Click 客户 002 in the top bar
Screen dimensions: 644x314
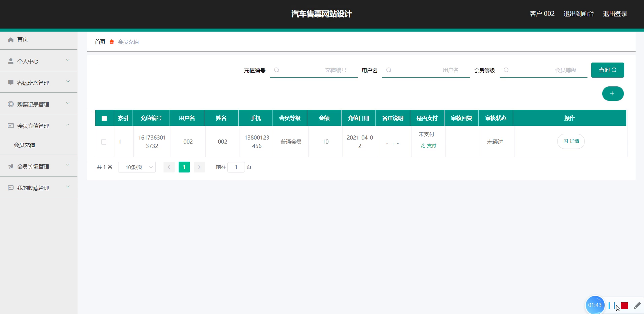pos(542,14)
